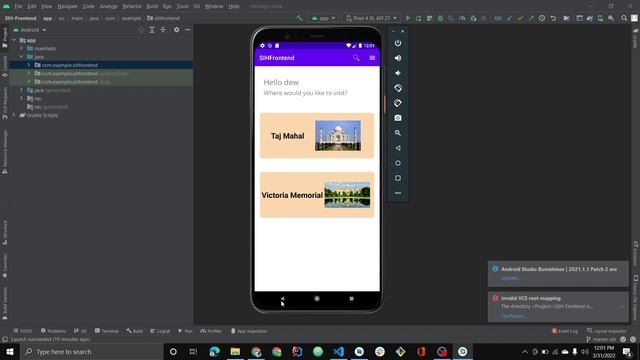Show hidden system tray icons
The image size is (640, 360).
(525, 351)
